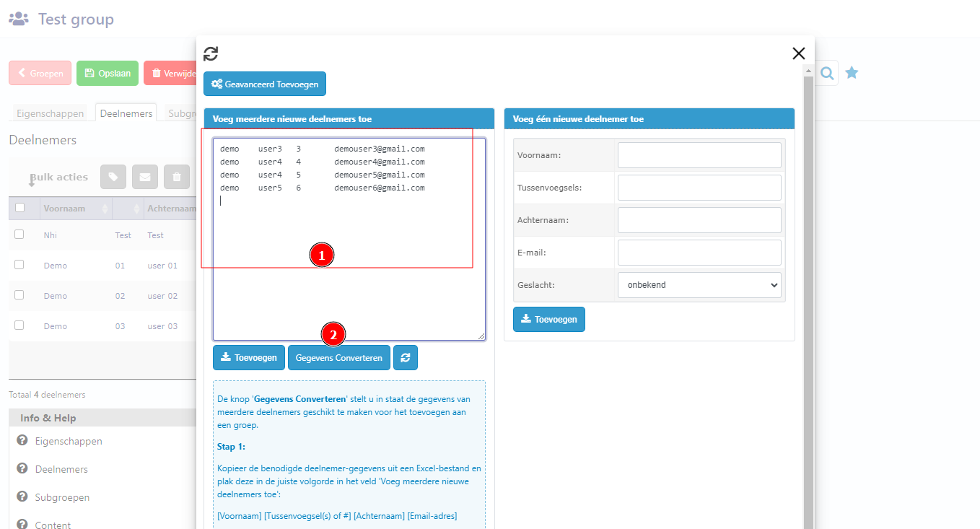Click the refresh icon at top of dialog

click(211, 53)
